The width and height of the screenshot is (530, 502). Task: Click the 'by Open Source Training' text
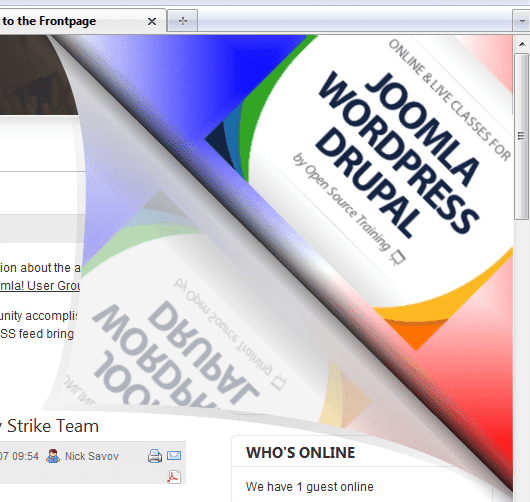pos(341,202)
